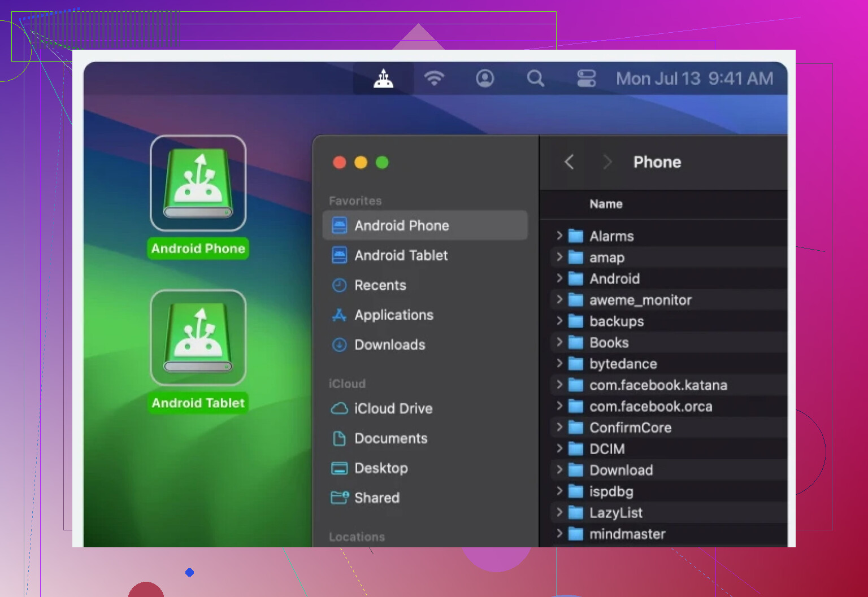Expand the com.facebook.orca folder
Screen dimensions: 868x597
pos(559,406)
